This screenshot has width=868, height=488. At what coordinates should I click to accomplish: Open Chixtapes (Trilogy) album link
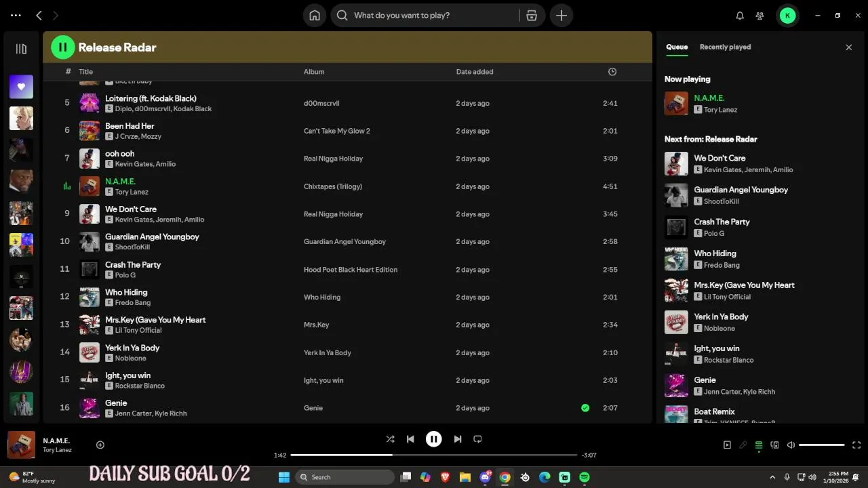tap(333, 186)
